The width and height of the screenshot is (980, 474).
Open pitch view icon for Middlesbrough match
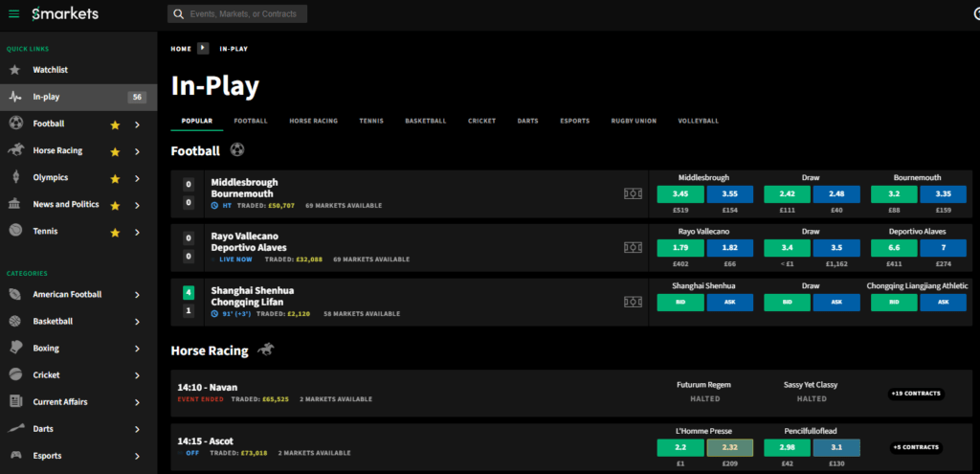coord(633,193)
